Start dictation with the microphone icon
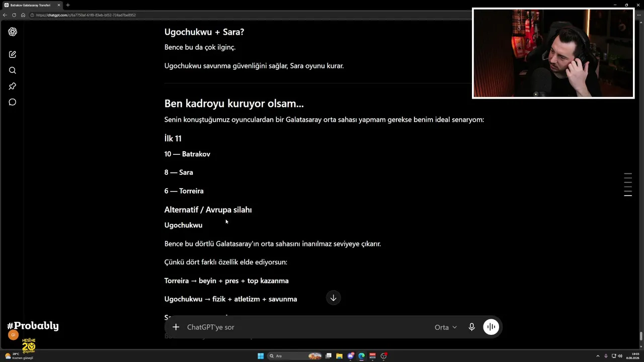The height and width of the screenshot is (362, 644). pyautogui.click(x=471, y=327)
